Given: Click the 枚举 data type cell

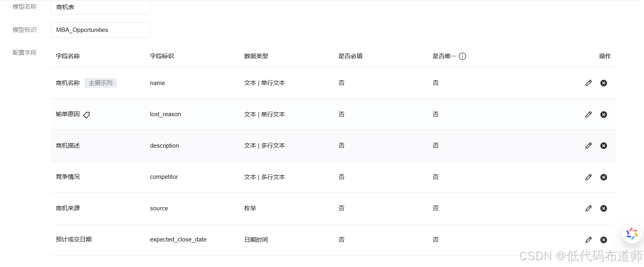Looking at the screenshot, I should pos(250,208).
